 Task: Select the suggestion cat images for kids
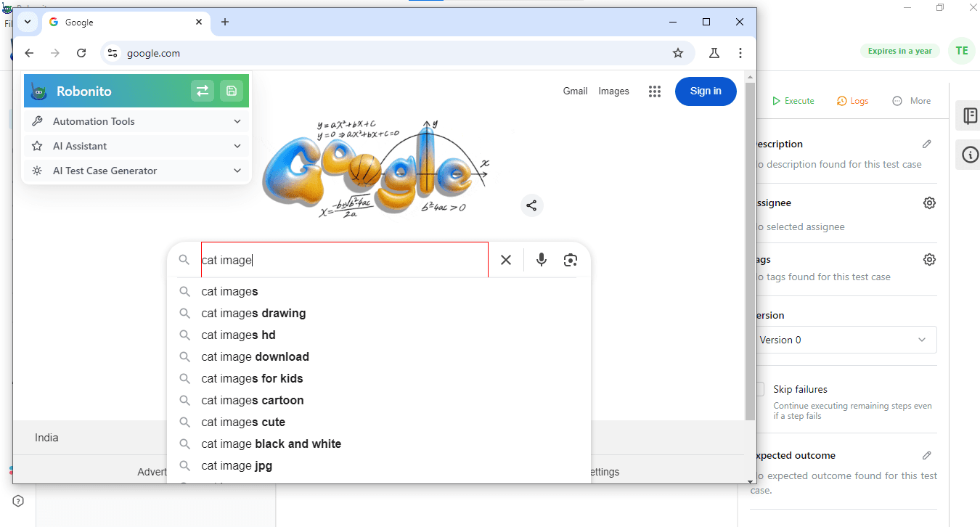pos(379,379)
